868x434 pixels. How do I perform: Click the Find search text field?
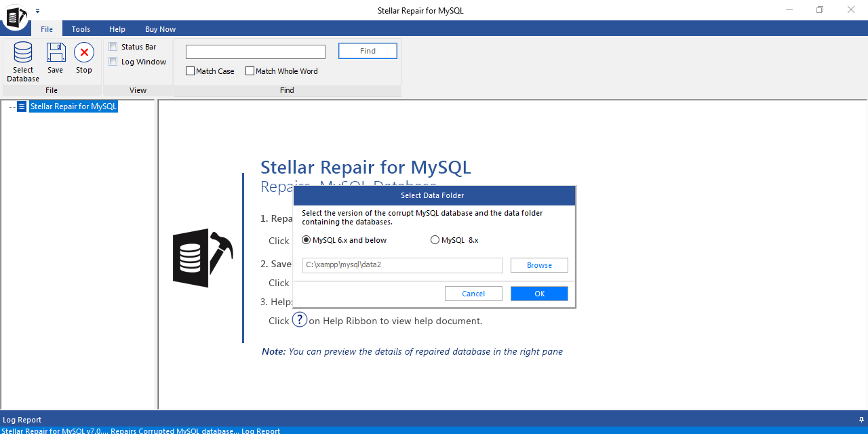point(256,52)
